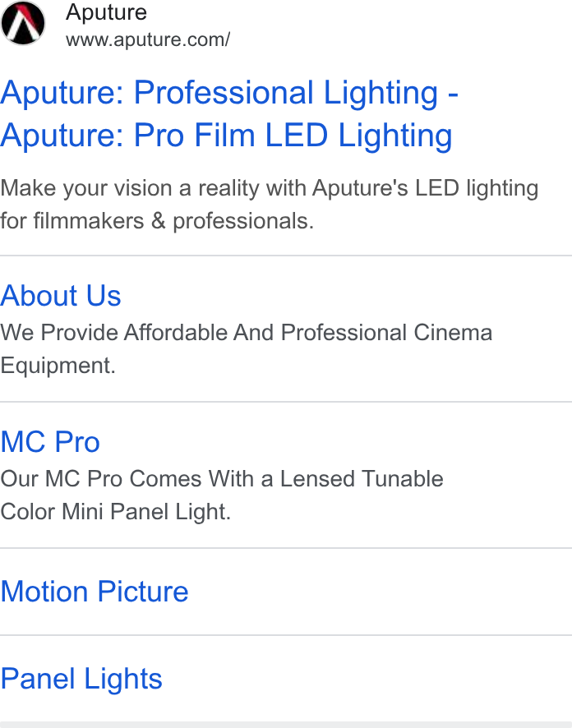Click the 'Equipment.' text under About Us
Screen dimensions: 572x728
(58, 366)
